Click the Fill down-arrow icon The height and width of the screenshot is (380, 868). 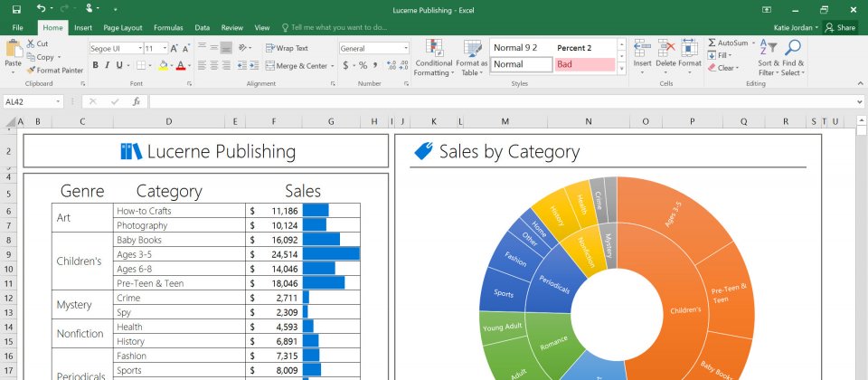(x=712, y=55)
